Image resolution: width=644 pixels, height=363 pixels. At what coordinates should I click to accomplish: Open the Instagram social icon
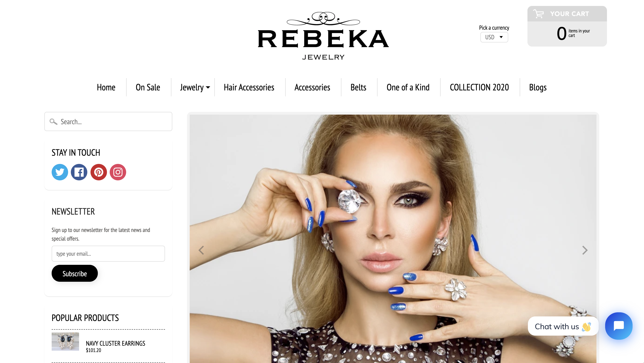(118, 172)
